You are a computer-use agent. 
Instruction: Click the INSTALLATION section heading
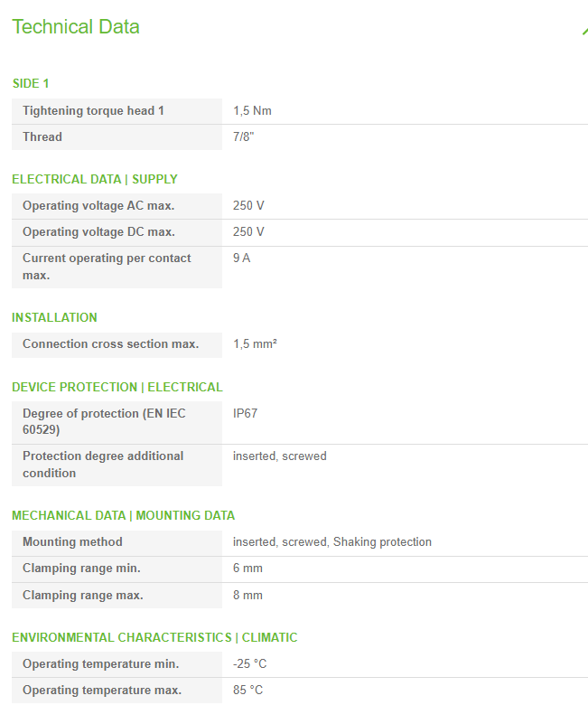click(54, 318)
